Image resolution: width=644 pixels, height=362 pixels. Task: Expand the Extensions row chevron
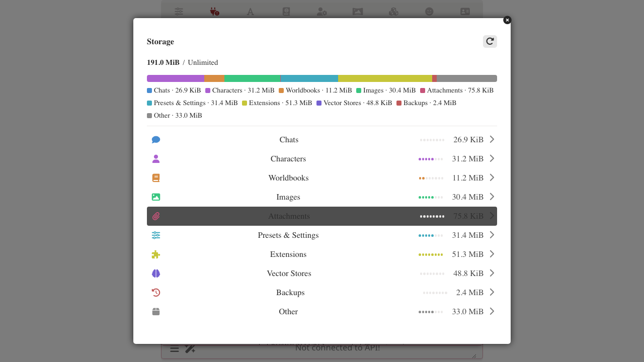coord(492,254)
